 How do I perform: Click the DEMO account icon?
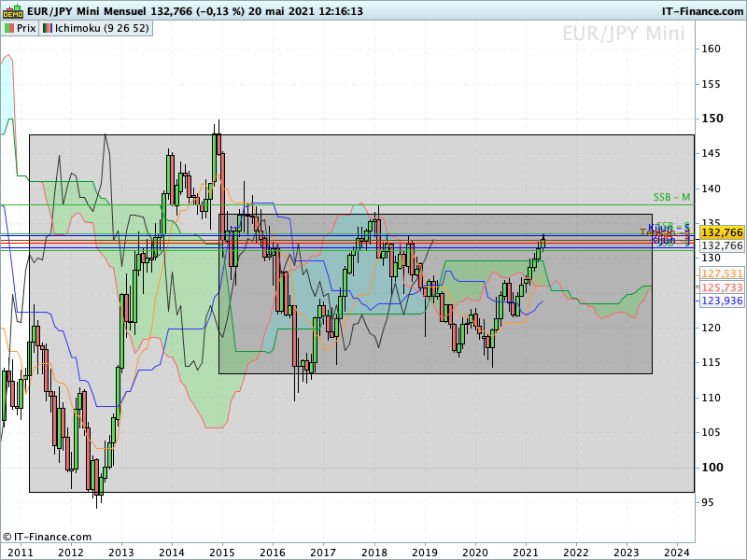click(x=11, y=12)
